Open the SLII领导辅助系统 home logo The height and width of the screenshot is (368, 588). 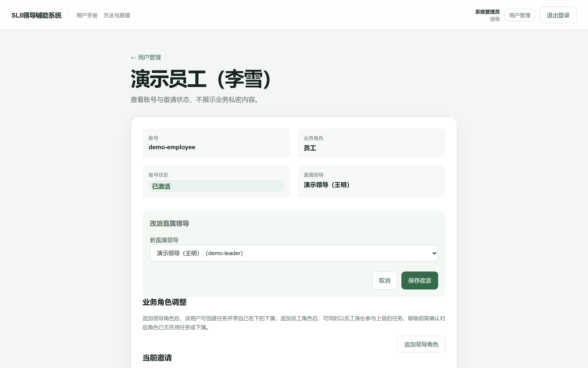coord(37,15)
